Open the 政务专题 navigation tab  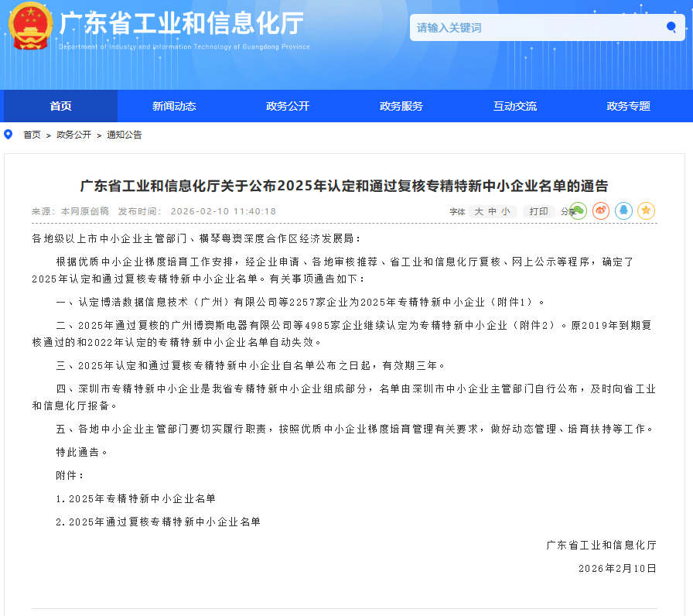629,106
